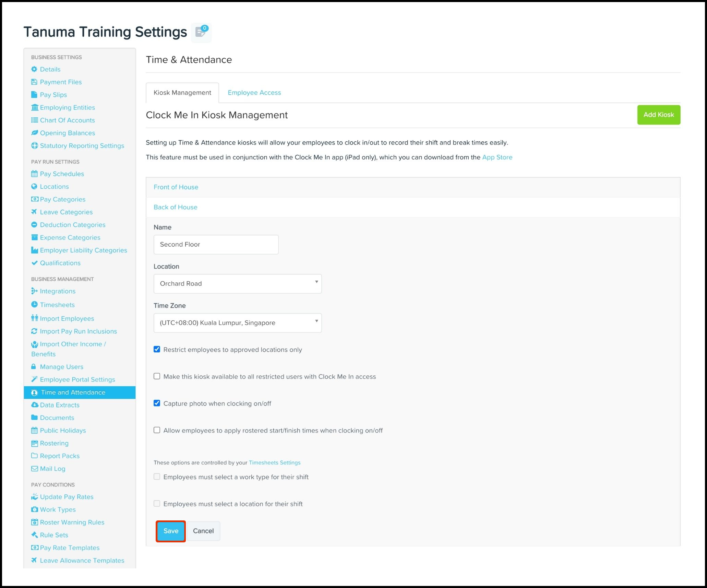Enable kiosk availability for all restricted users
The image size is (707, 588).
(x=157, y=376)
